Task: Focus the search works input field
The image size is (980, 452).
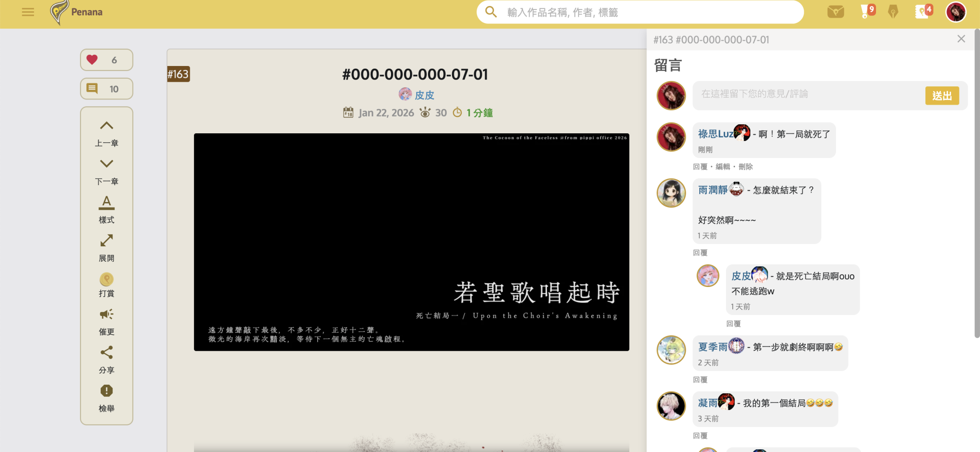Action: pyautogui.click(x=650, y=12)
